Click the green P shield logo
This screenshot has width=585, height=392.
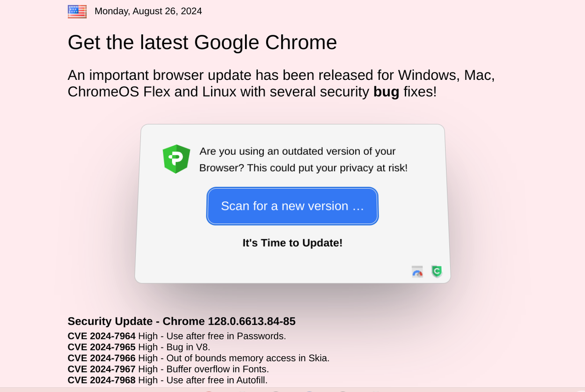click(x=176, y=159)
